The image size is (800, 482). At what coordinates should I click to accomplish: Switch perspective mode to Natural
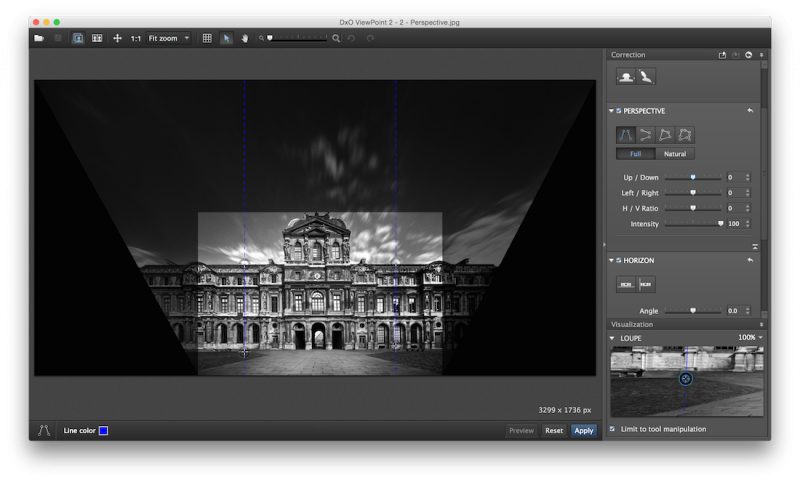[x=675, y=154]
